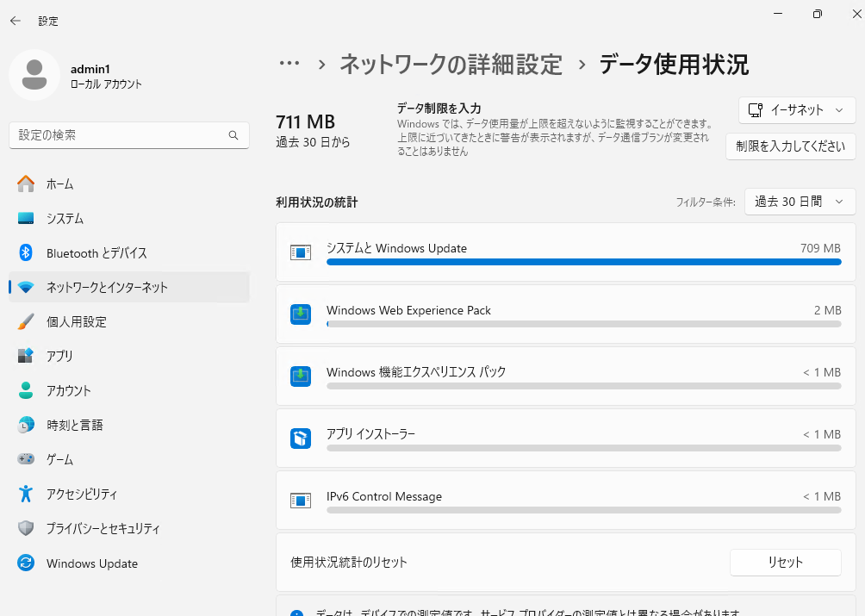Viewport: 865px width, 616px height.
Task: Click the IPv6 Control Message label
Action: (384, 496)
